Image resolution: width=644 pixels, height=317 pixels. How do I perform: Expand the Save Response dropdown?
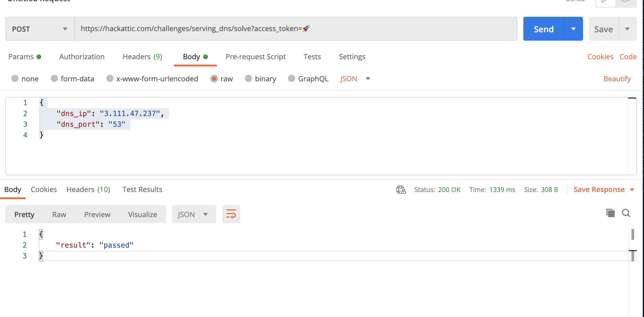632,190
